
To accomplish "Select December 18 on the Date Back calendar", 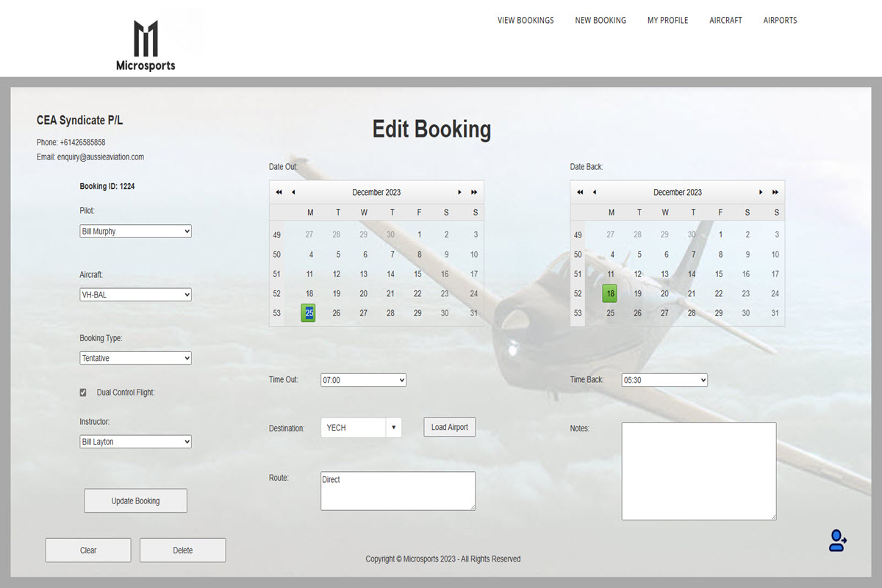I will pos(610,293).
